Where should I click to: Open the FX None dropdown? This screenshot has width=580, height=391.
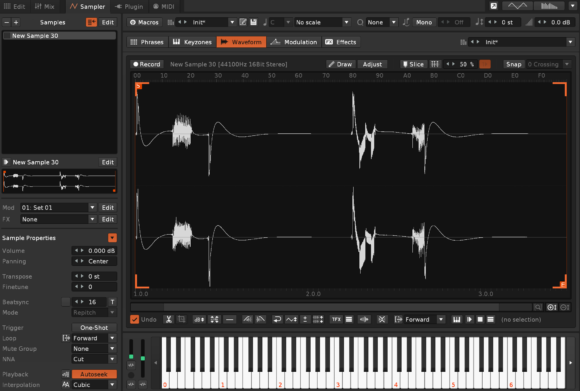58,219
